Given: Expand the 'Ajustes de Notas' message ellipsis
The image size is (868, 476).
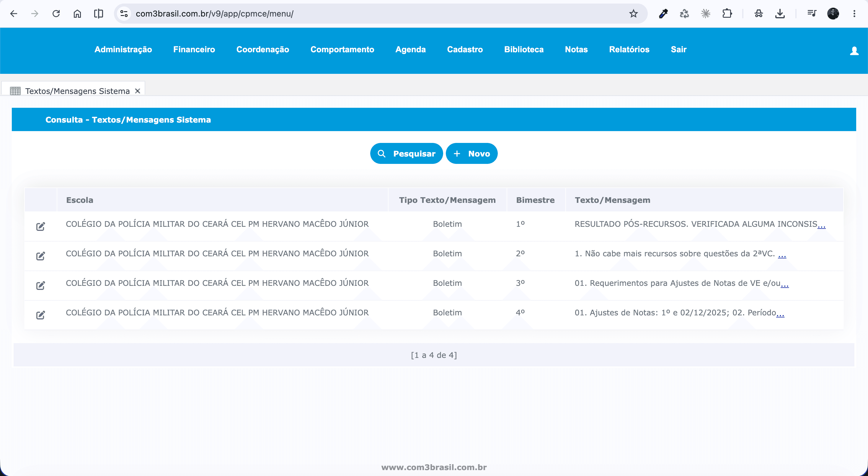Looking at the screenshot, I should pyautogui.click(x=780, y=313).
